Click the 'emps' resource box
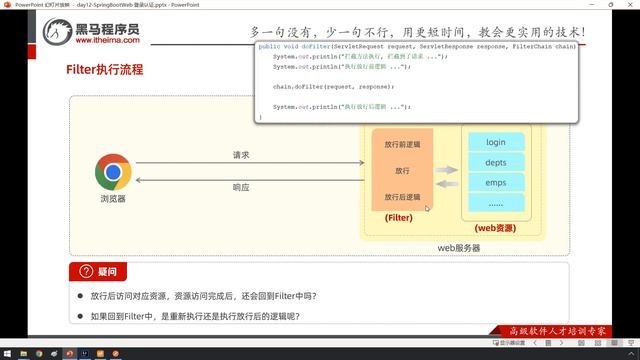The height and width of the screenshot is (360, 640). pyautogui.click(x=496, y=182)
